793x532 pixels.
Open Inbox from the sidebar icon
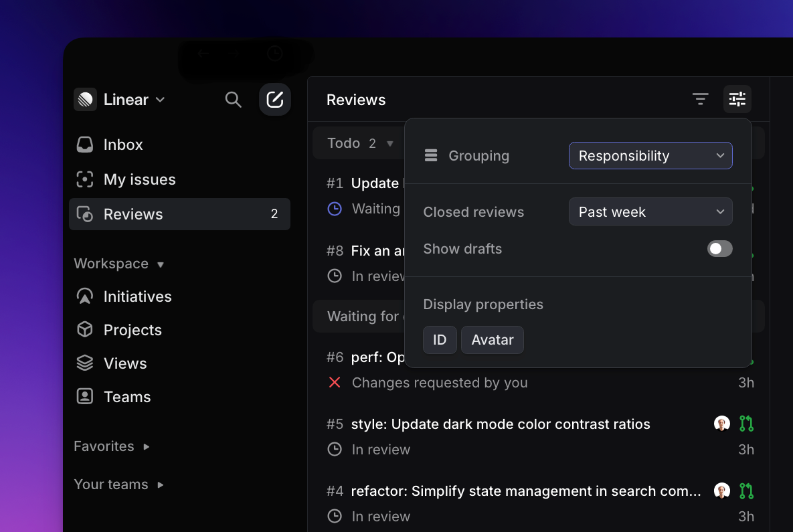tap(85, 145)
